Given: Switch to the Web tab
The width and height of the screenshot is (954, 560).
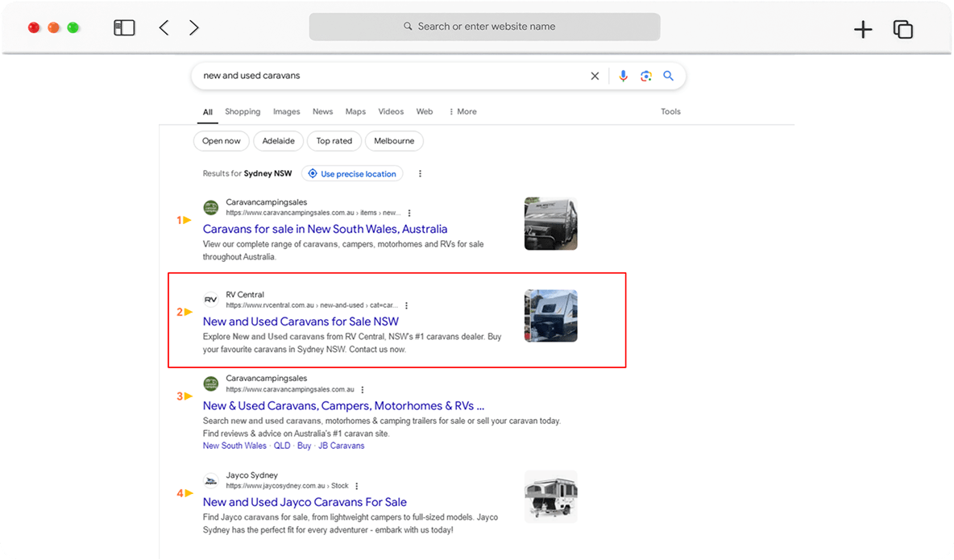Looking at the screenshot, I should [x=424, y=111].
